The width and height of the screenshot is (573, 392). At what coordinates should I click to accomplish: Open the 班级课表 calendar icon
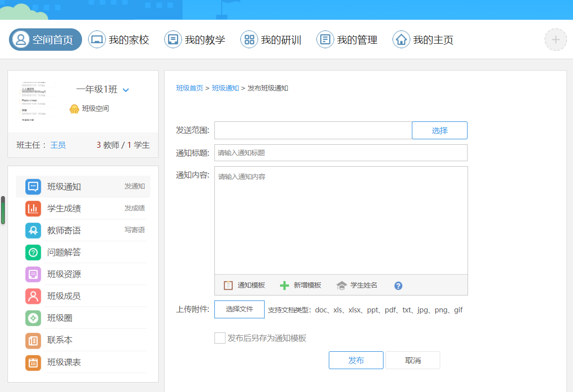click(x=33, y=362)
